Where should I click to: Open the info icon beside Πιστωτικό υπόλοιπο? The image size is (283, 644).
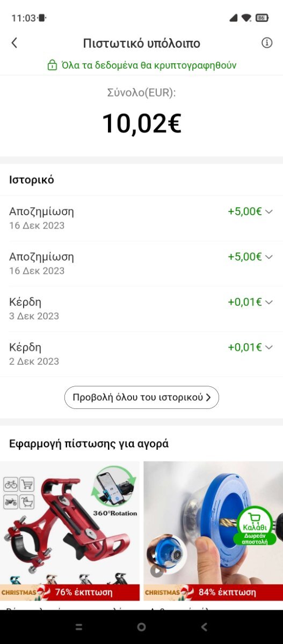click(x=267, y=43)
